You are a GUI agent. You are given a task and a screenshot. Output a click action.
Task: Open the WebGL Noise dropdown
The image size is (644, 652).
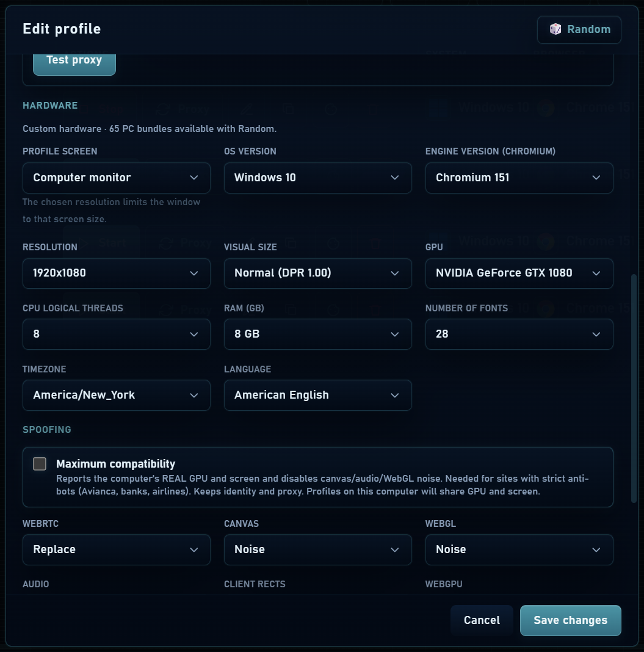pyautogui.click(x=519, y=549)
